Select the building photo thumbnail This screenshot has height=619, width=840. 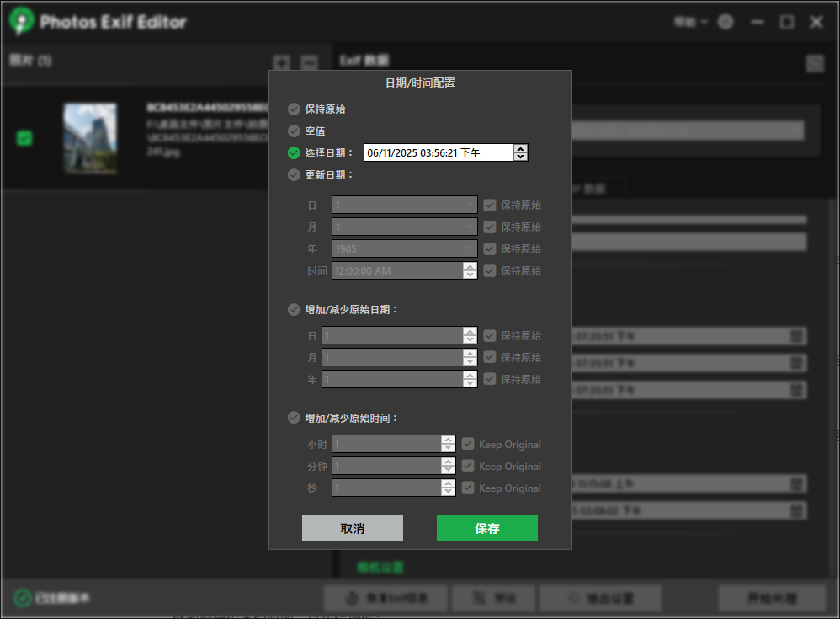click(x=90, y=138)
